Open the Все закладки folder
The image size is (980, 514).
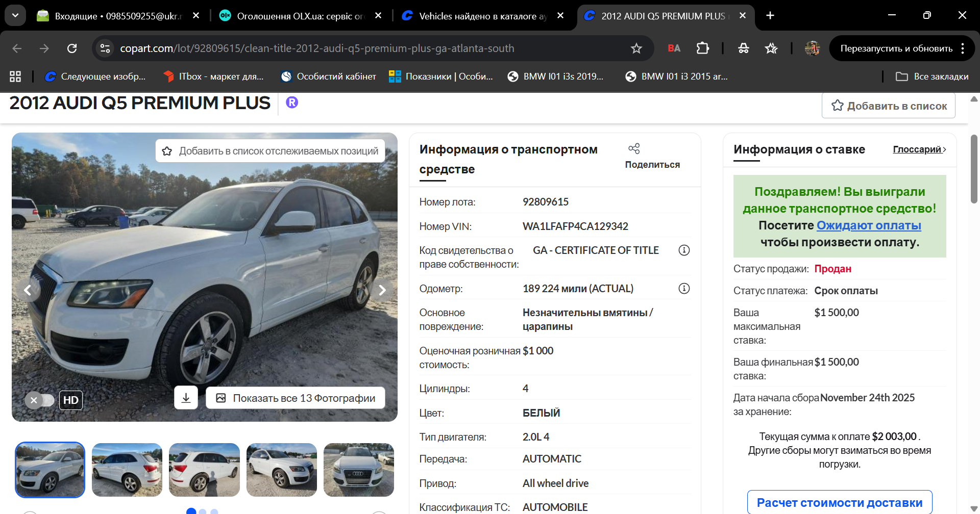932,76
